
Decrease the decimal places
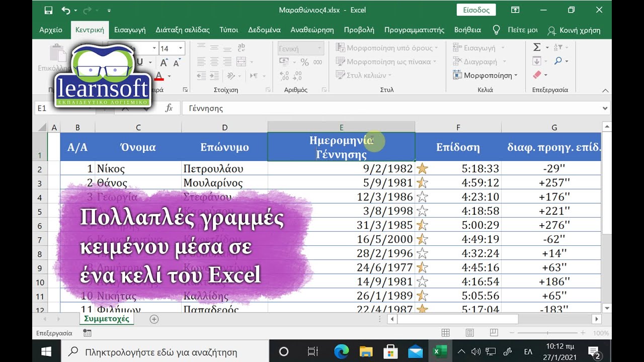click(298, 76)
